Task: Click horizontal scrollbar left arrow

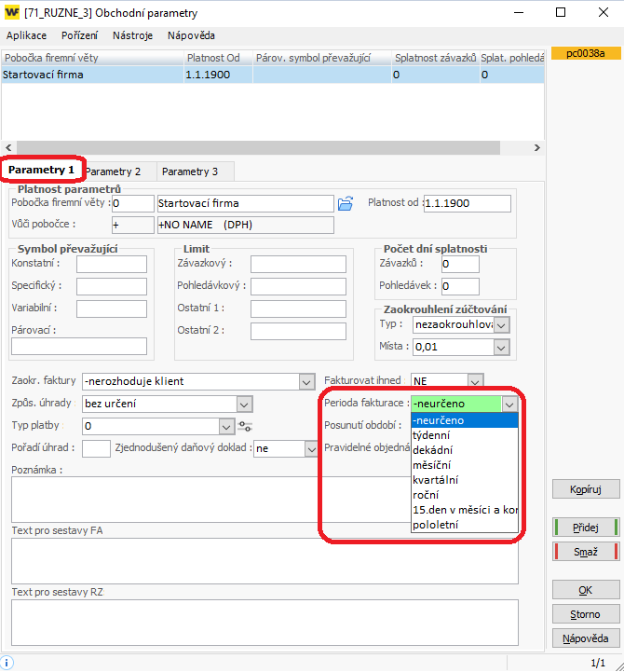Action: pyautogui.click(x=8, y=147)
